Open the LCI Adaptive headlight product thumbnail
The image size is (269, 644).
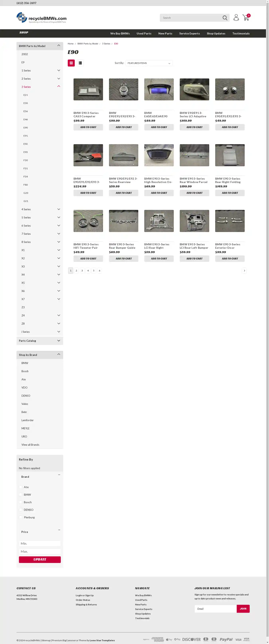click(194, 89)
